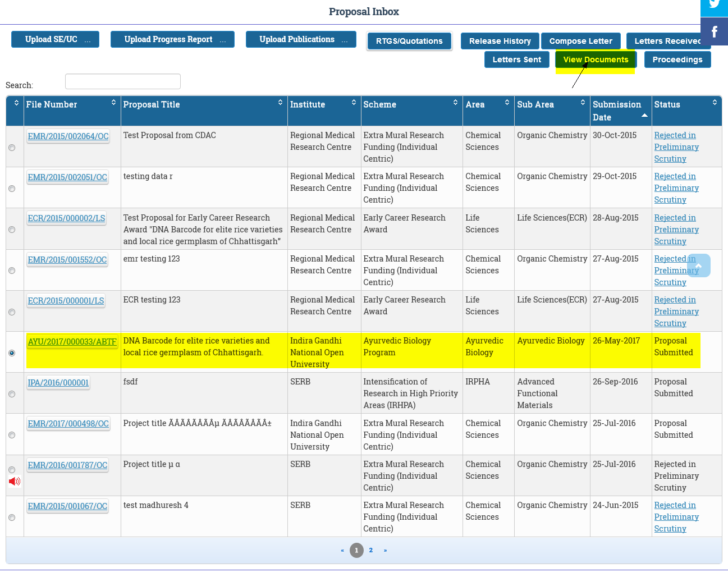Image resolution: width=728 pixels, height=577 pixels.
Task: Open file EMR/2015/001552/OC
Action: click(x=67, y=260)
